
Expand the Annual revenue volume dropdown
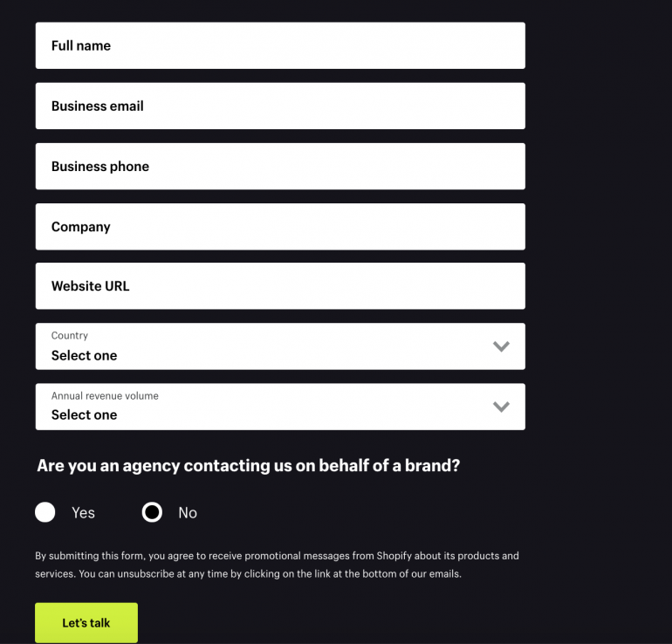click(279, 407)
